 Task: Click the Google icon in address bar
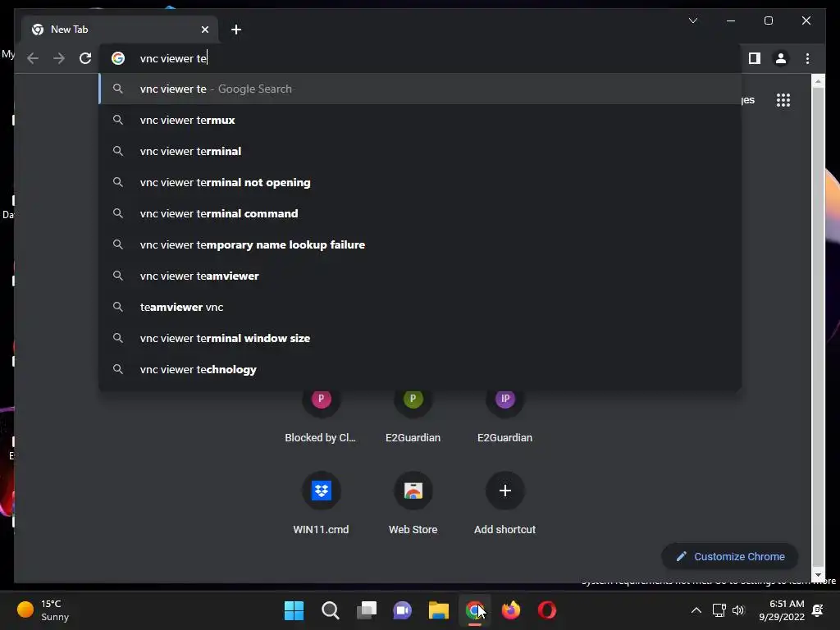(x=118, y=58)
